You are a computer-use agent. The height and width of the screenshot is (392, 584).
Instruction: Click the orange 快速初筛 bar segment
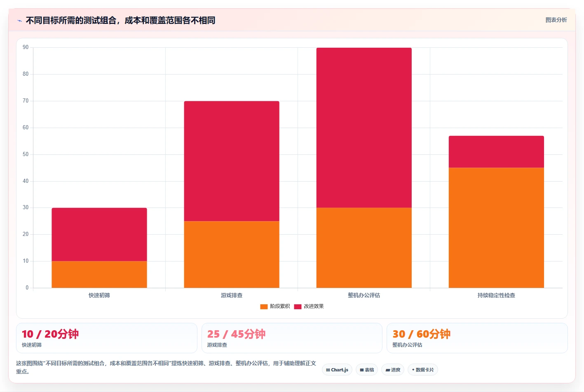tap(99, 274)
